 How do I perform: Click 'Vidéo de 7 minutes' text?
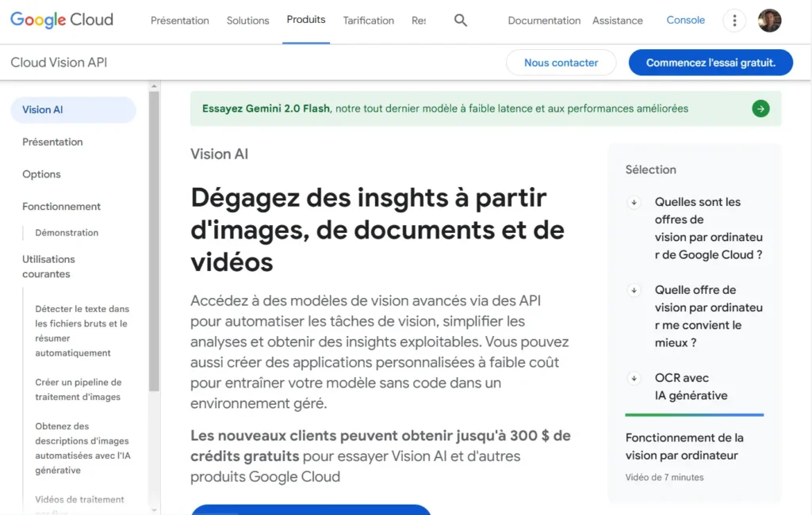click(x=664, y=477)
